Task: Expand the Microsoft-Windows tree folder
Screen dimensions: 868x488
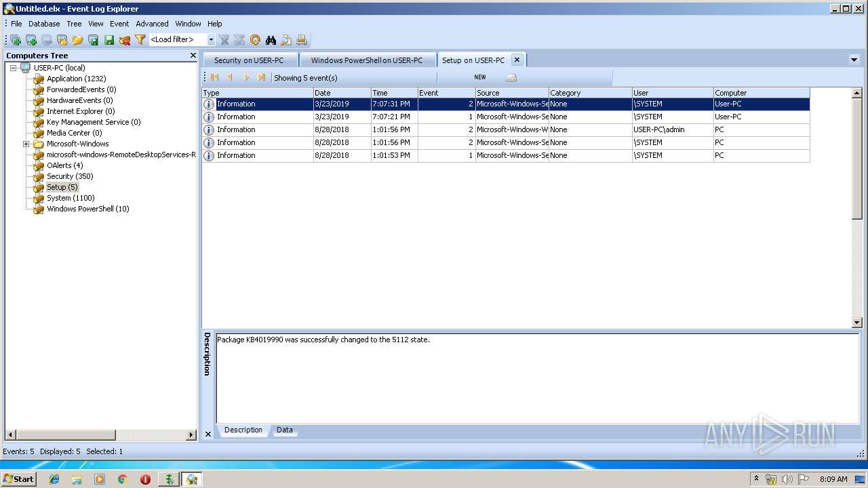Action: [x=26, y=144]
